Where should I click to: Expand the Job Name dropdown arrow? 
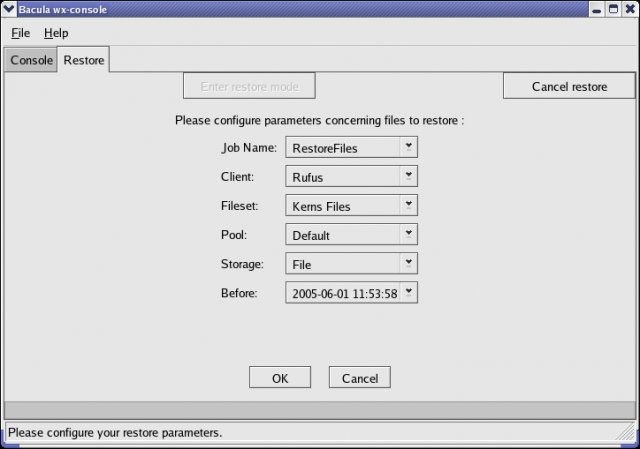coord(408,147)
